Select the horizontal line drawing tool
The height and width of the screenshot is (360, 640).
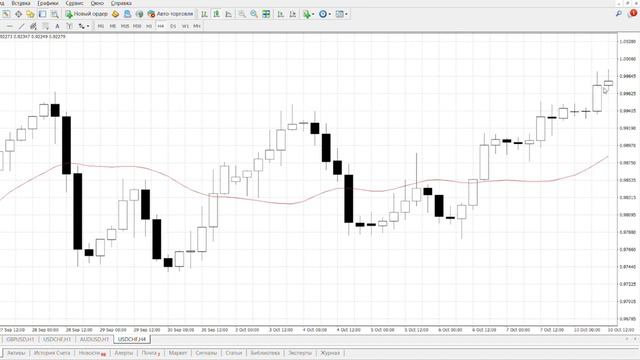tap(9, 26)
